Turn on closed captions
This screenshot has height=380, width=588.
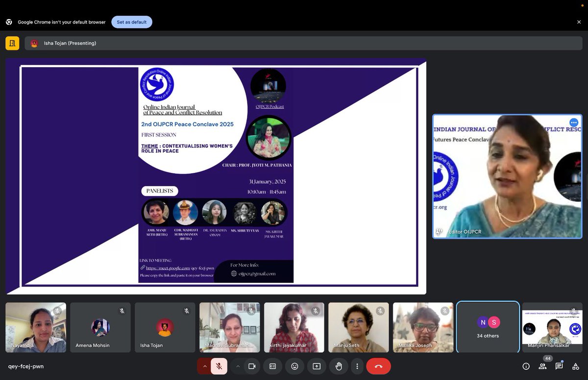click(272, 366)
